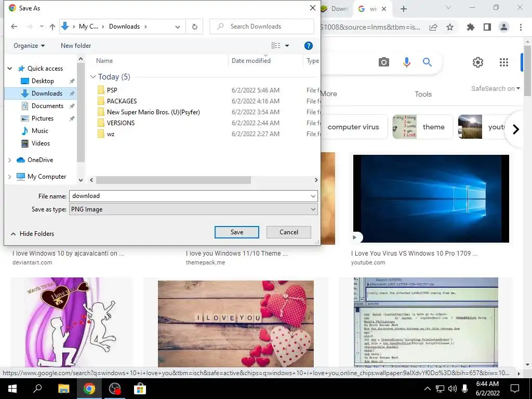The height and width of the screenshot is (399, 532).
Task: Click the Cancel button
Action: pos(289,232)
